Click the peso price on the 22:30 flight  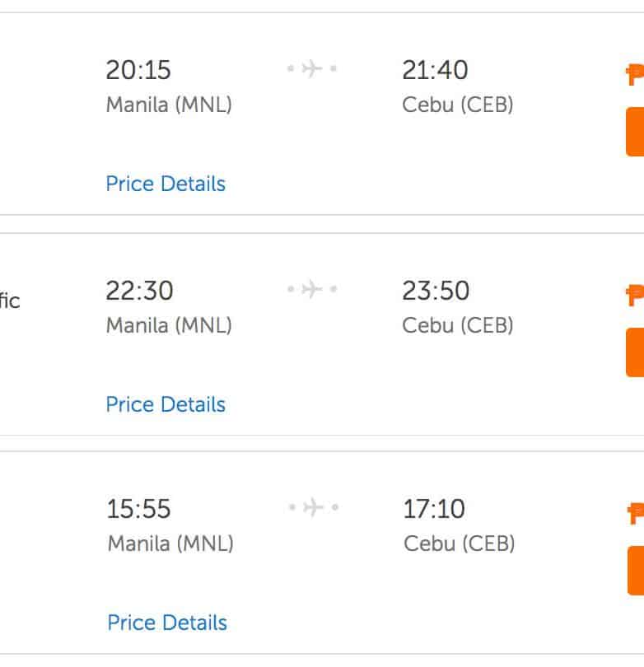pos(635,296)
